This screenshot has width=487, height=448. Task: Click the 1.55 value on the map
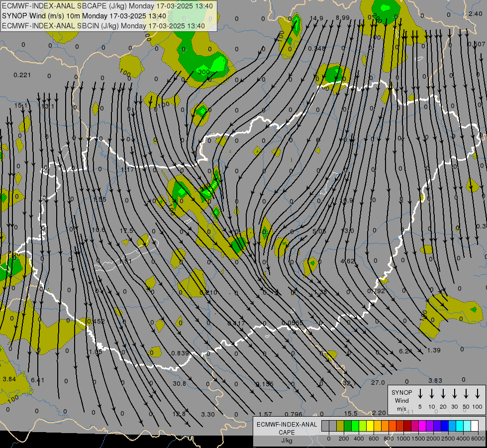point(99,199)
